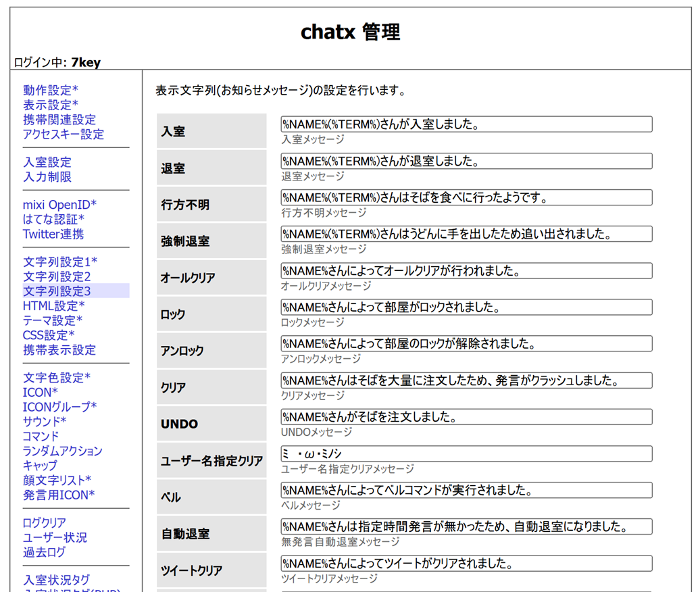700x592 pixels.
Task: Click the ユーザー名指定クリア text field
Action: click(466, 453)
